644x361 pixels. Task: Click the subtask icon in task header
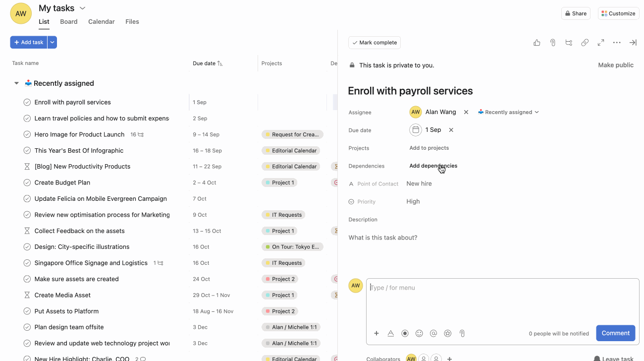coord(569,43)
